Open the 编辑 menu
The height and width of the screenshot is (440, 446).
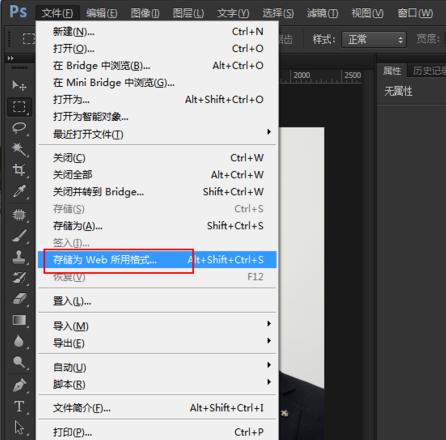pos(102,13)
